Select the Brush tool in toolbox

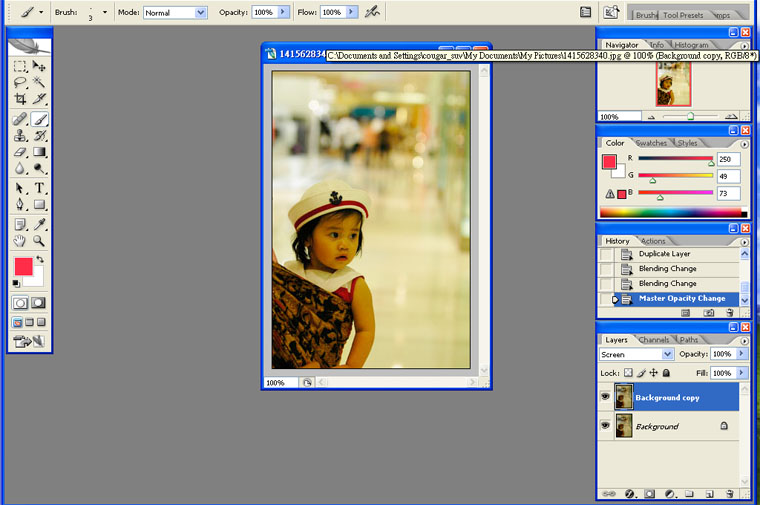(39, 119)
